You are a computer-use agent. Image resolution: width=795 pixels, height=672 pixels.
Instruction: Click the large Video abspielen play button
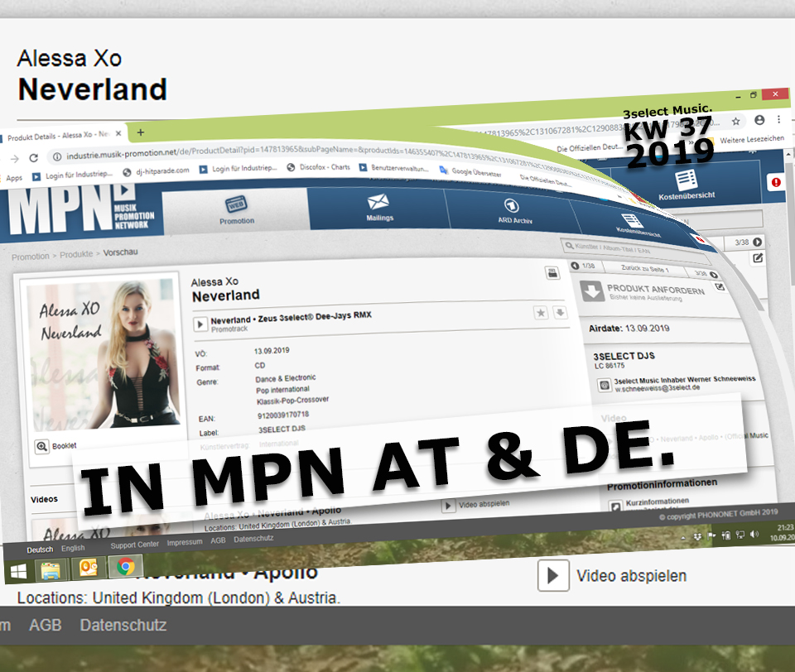(x=553, y=575)
